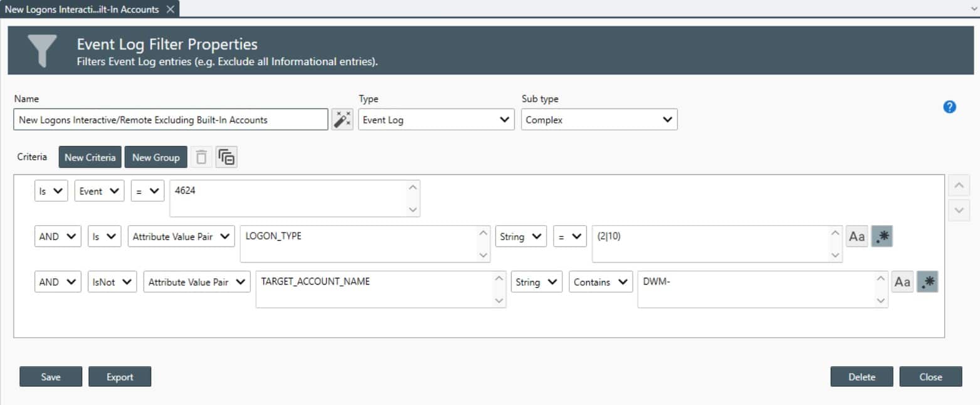
Task: Click inside the filter Name input field
Action: click(169, 119)
